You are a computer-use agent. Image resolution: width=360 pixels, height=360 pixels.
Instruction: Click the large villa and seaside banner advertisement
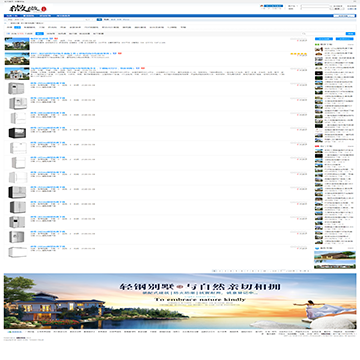(x=180, y=301)
